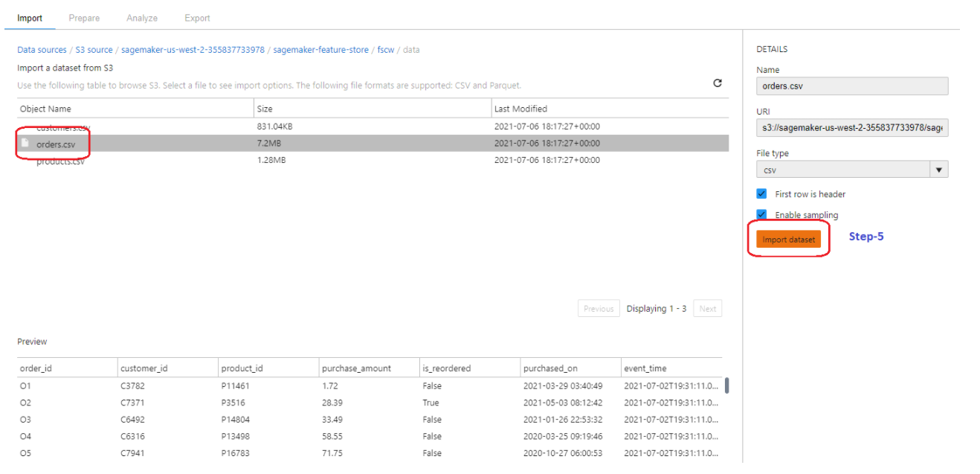Click order ID O2 in the preview
Screen dimensions: 980x474
pyautogui.click(x=25, y=403)
